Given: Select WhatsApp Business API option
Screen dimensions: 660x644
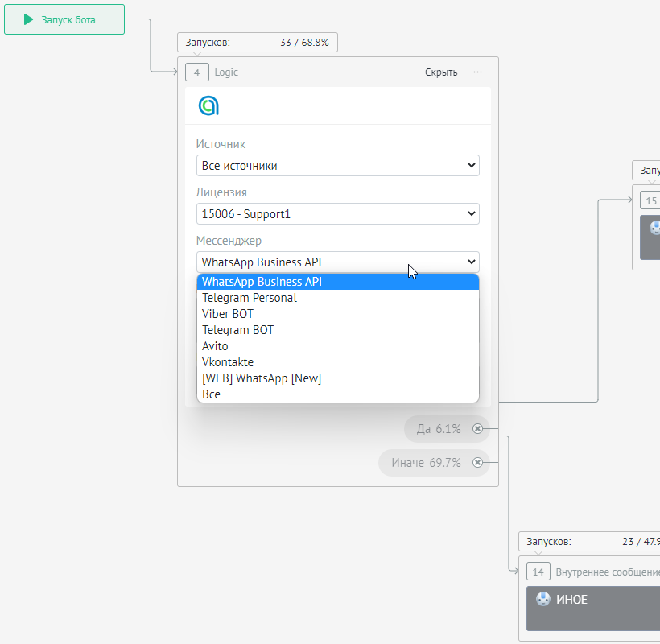Looking at the screenshot, I should pos(262,282).
